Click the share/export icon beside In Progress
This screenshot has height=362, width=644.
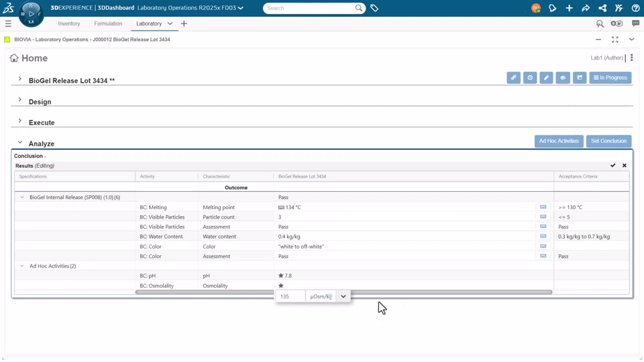click(580, 78)
